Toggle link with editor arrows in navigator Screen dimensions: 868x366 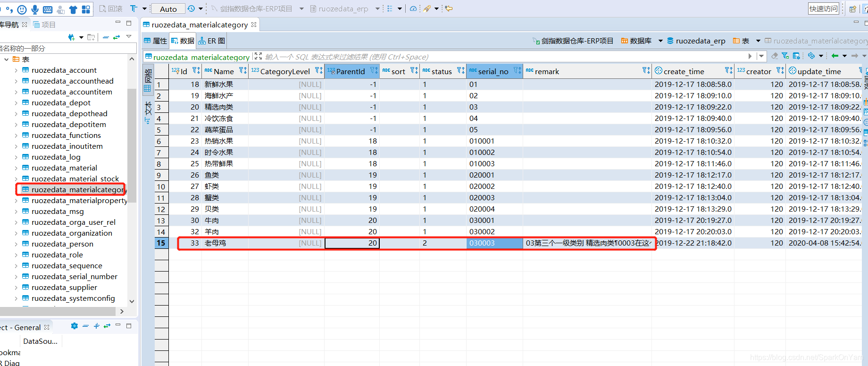click(117, 37)
